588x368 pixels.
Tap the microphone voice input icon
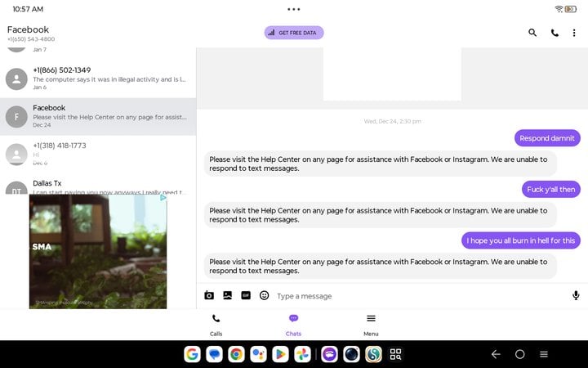click(x=576, y=295)
